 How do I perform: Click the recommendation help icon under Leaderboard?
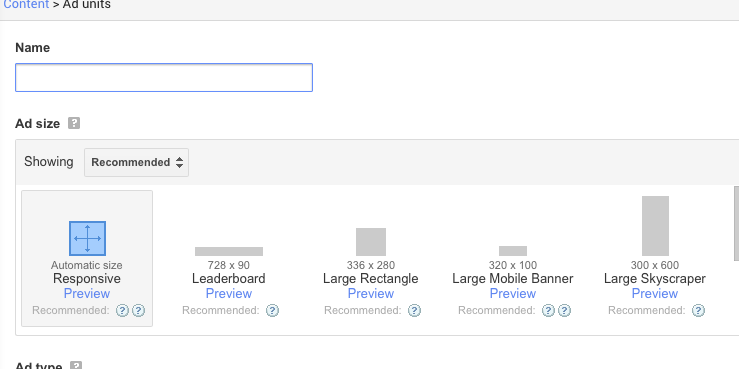click(x=272, y=311)
